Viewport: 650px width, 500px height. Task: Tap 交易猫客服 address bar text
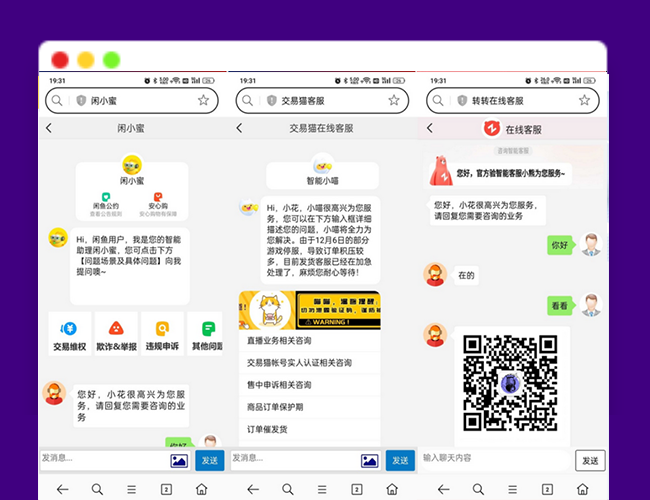303,101
